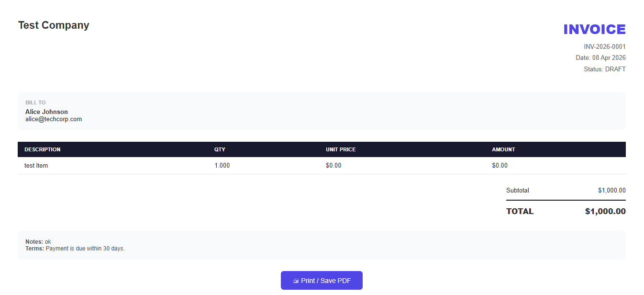Click the Status: DRAFT text
644x295 pixels.
point(604,69)
